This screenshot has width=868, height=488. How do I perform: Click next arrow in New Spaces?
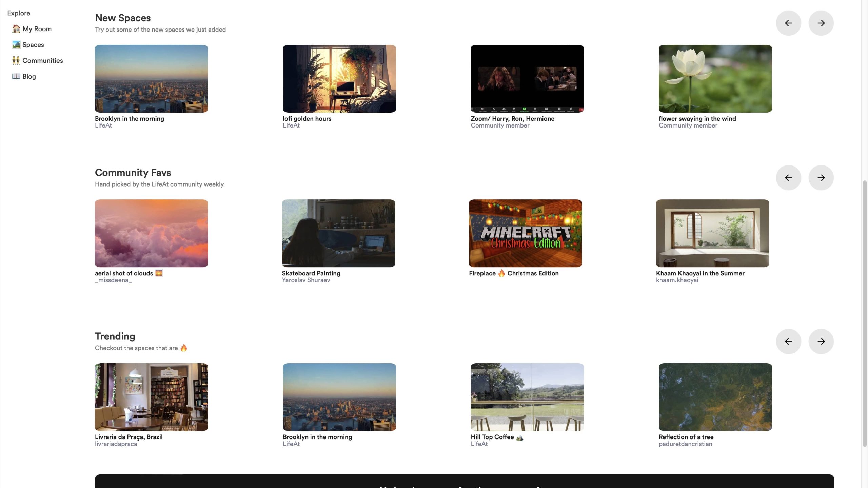(x=821, y=23)
